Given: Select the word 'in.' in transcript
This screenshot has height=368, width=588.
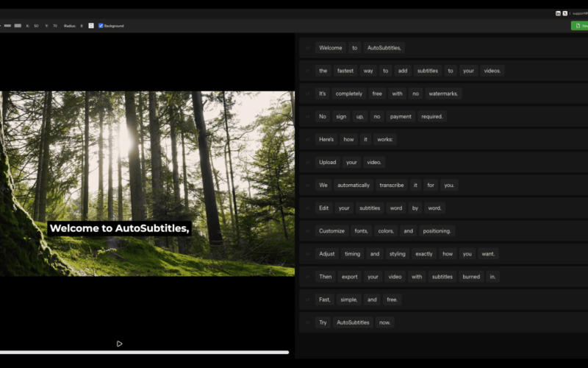Looking at the screenshot, I should (x=492, y=277).
